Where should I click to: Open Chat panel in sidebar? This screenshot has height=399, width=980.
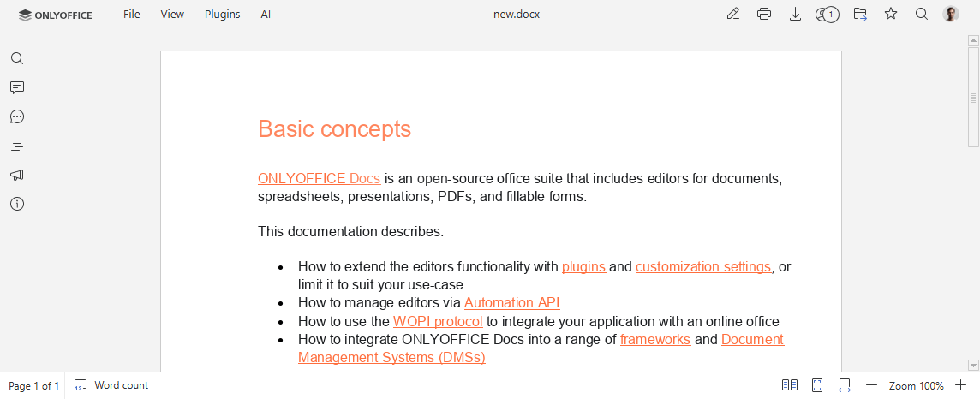[17, 116]
